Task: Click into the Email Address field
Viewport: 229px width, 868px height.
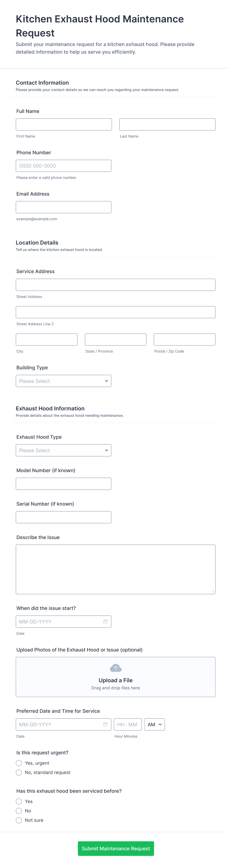Action: click(63, 207)
